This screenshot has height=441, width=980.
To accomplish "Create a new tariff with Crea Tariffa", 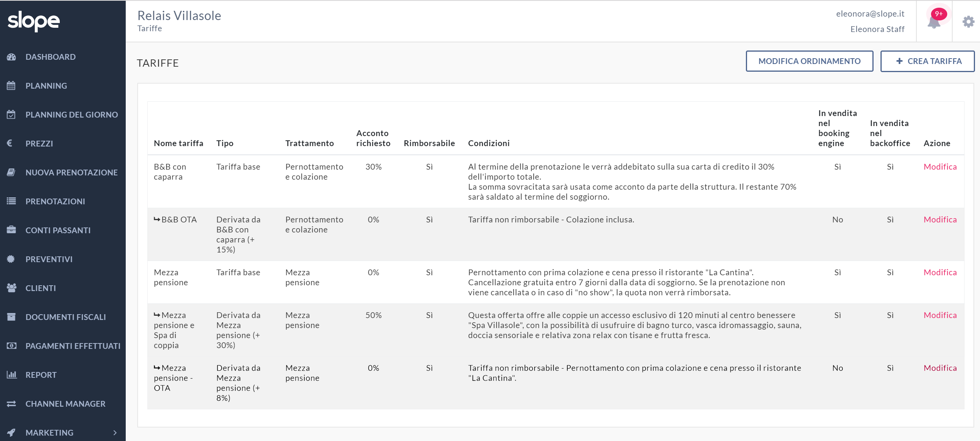I will (x=927, y=61).
